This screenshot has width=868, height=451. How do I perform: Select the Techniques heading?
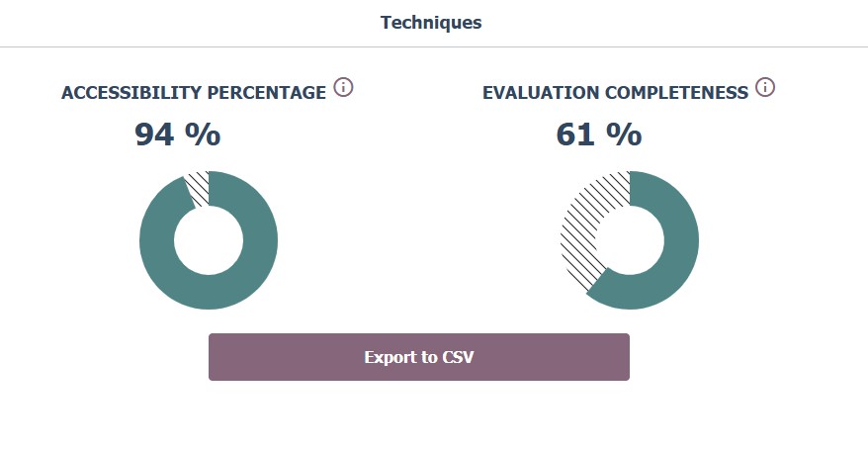[431, 22]
